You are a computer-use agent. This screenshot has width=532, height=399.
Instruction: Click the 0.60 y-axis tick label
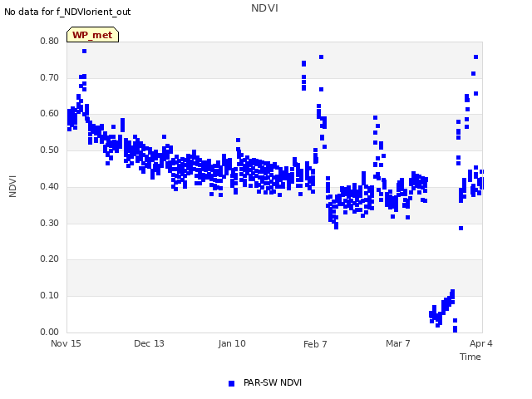tap(50, 113)
